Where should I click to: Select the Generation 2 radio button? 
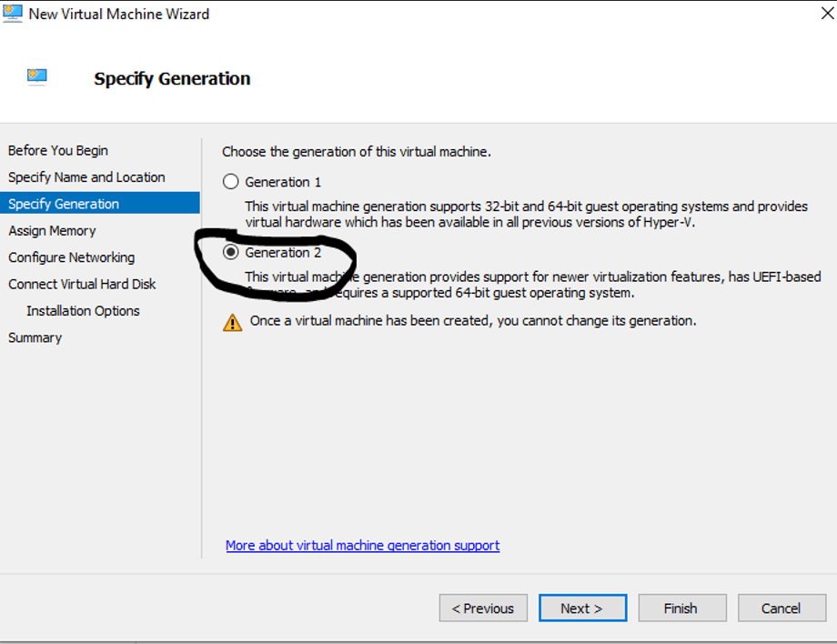[231, 253]
